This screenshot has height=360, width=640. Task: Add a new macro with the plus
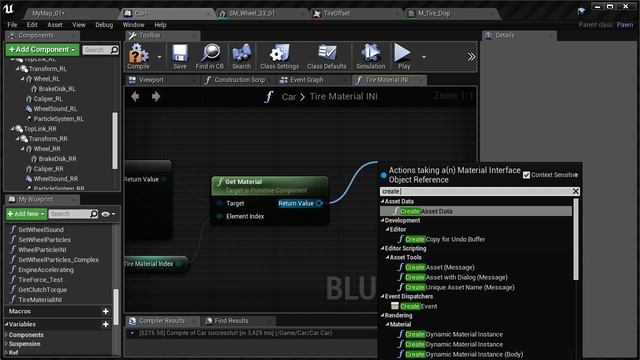(106, 311)
